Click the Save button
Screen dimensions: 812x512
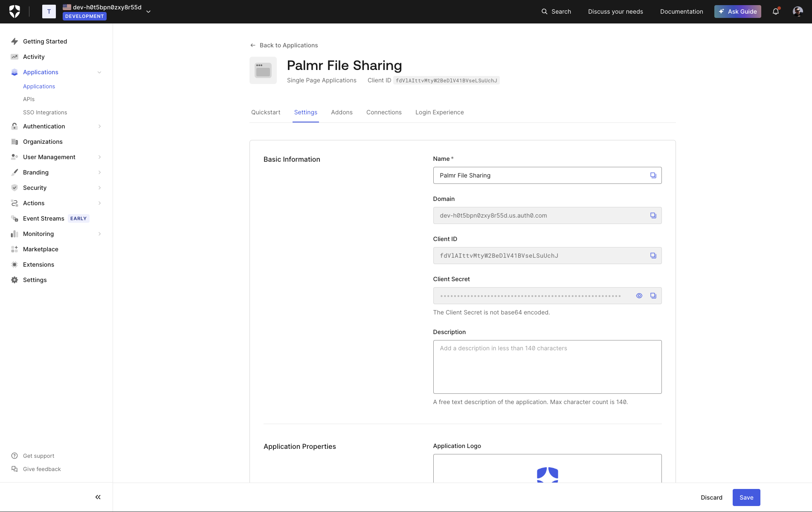click(746, 497)
